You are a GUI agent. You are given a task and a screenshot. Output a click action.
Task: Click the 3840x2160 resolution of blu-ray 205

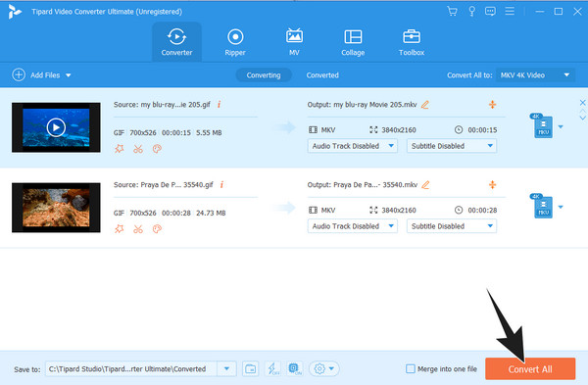[399, 129]
